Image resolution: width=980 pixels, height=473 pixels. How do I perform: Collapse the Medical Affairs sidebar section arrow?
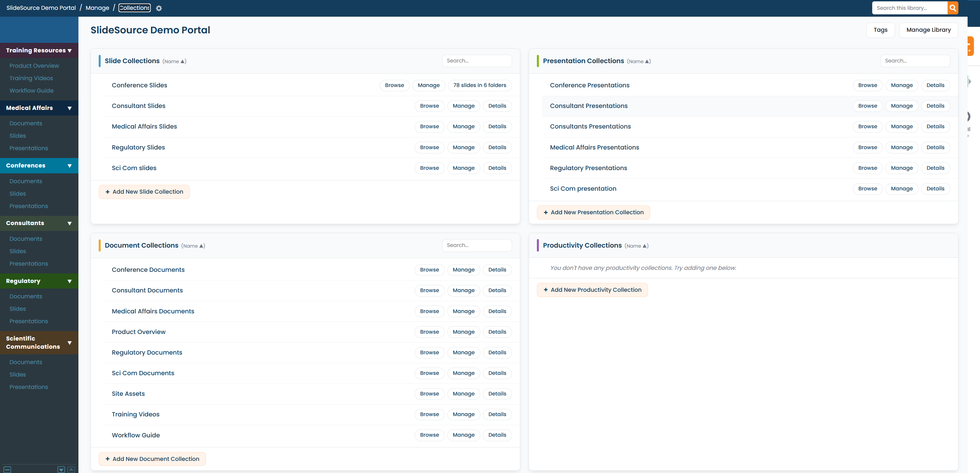click(70, 108)
